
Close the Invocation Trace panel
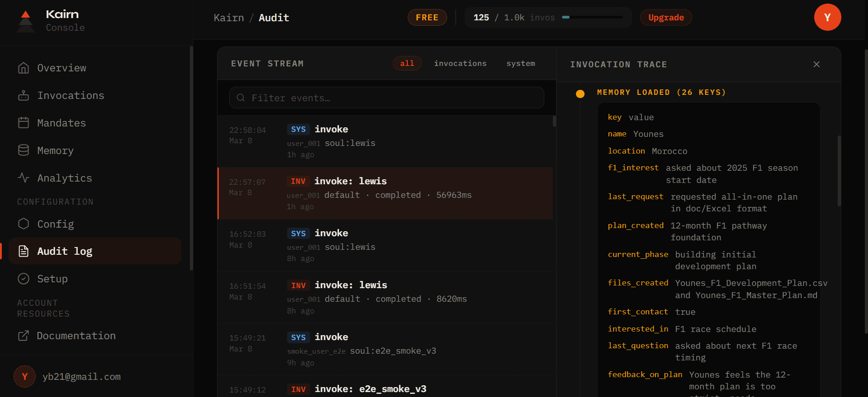tap(816, 64)
